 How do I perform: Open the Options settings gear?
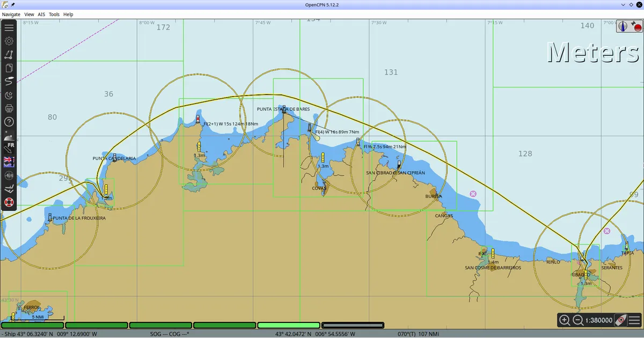(x=9, y=41)
